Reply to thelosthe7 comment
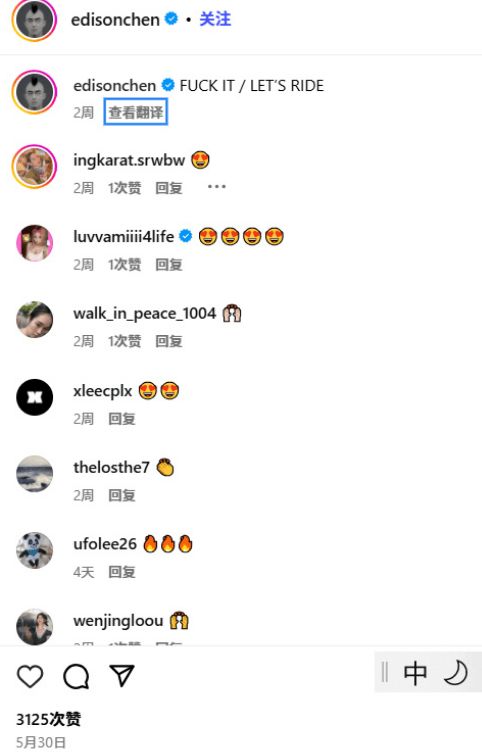 [121, 495]
